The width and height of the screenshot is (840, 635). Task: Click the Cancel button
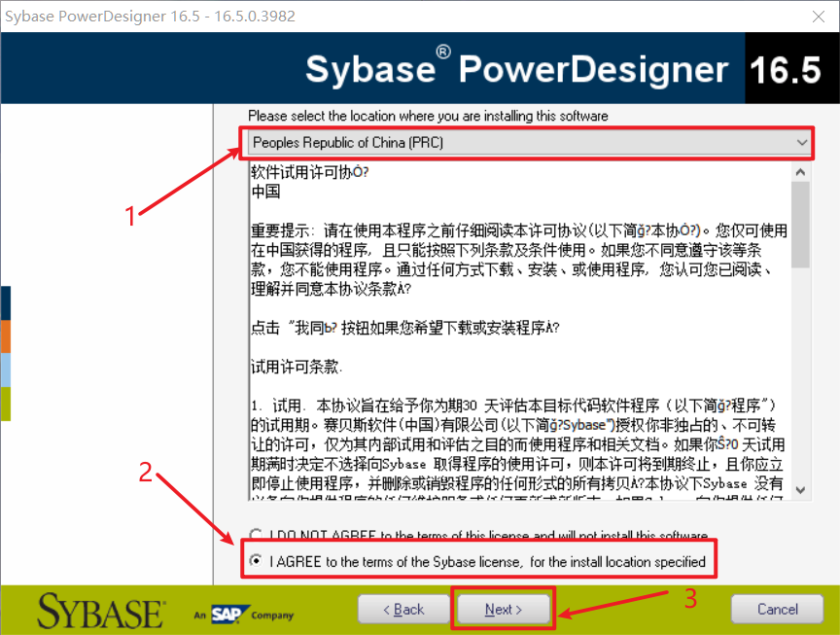778,610
